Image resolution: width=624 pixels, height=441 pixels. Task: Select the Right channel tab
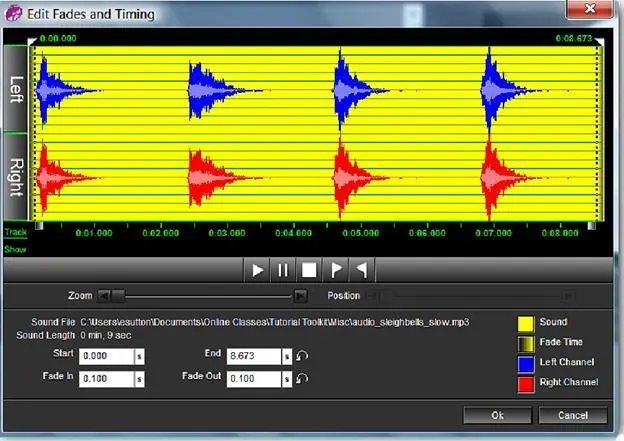[16, 177]
